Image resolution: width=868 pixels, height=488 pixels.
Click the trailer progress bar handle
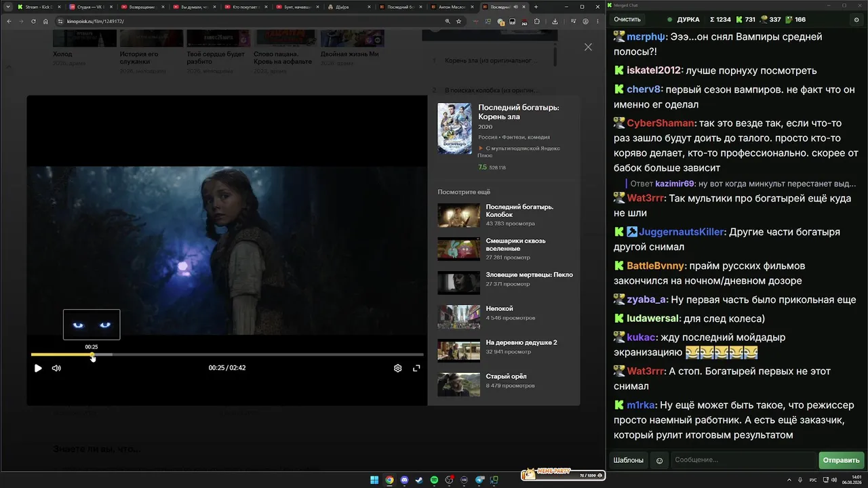[92, 354]
